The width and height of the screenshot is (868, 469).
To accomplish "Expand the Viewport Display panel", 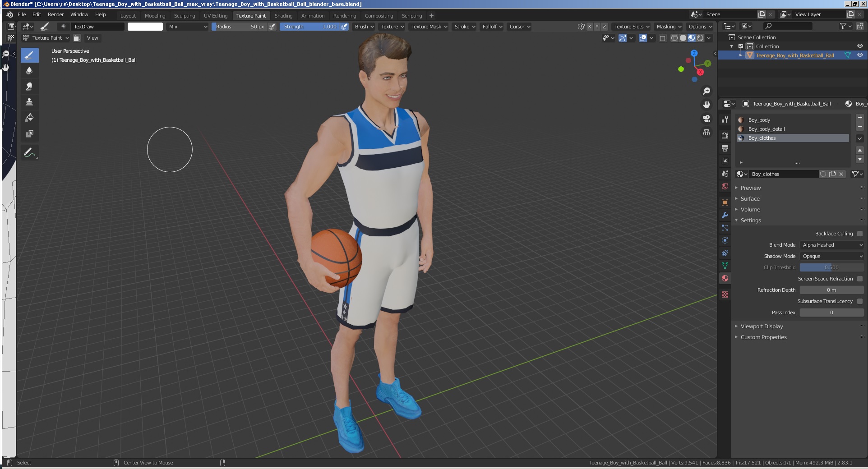I will point(762,326).
